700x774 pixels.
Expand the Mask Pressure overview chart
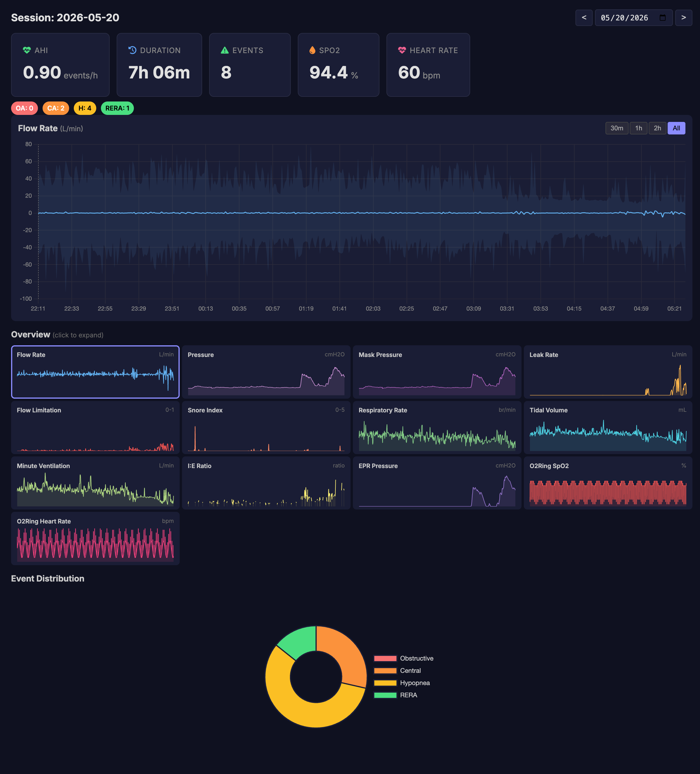tap(437, 372)
